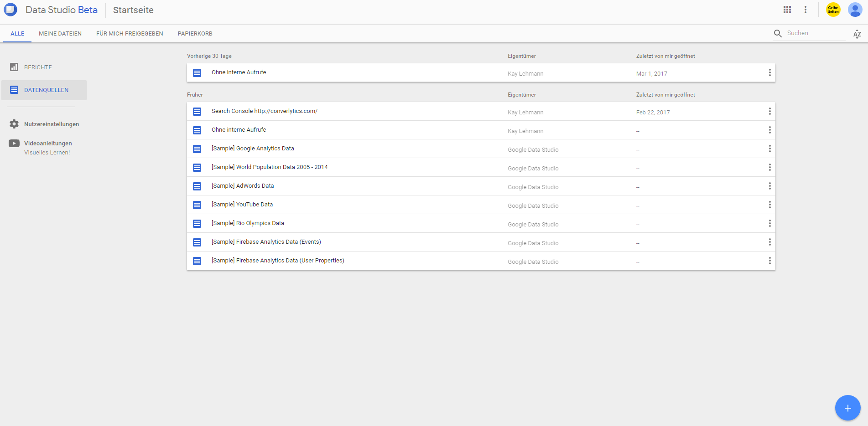Create new data source with plus button
Screen dimensions: 868x426
coord(848,408)
